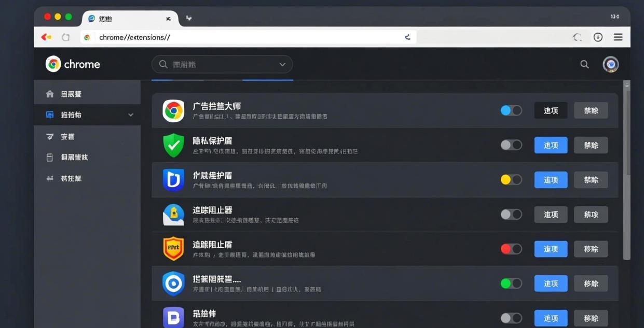The height and width of the screenshot is (328, 644).
Task: Click the 移除 button in the purple B row
Action: 591,318
